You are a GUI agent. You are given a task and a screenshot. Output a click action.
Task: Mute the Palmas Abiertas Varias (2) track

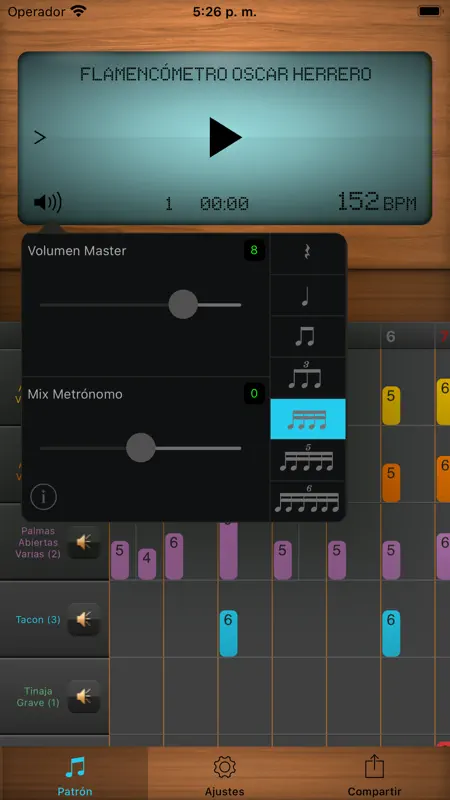(84, 542)
